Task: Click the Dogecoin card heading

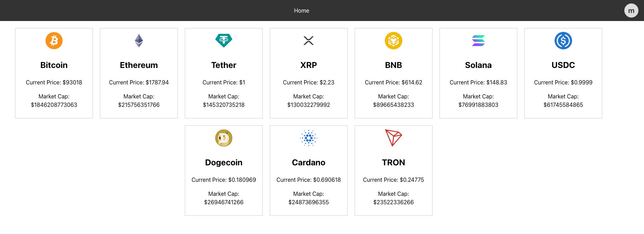Action: (x=224, y=163)
